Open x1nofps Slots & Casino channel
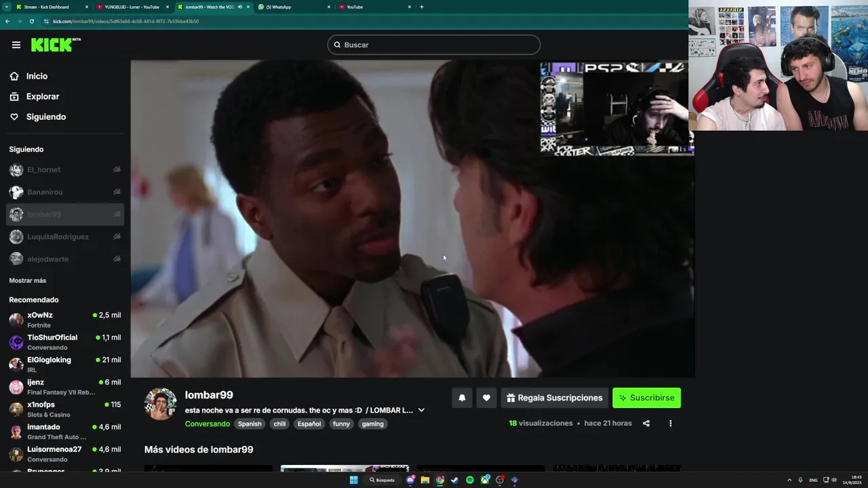The width and height of the screenshot is (868, 488). click(65, 409)
